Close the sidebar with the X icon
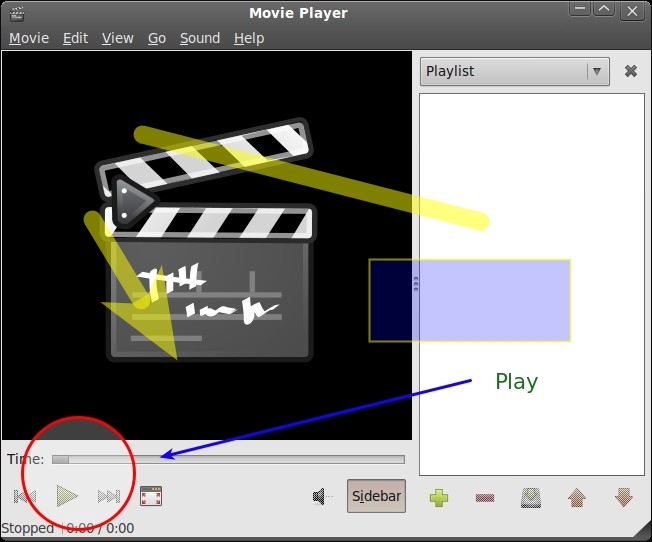Screen dimensions: 652x542 click(x=631, y=71)
